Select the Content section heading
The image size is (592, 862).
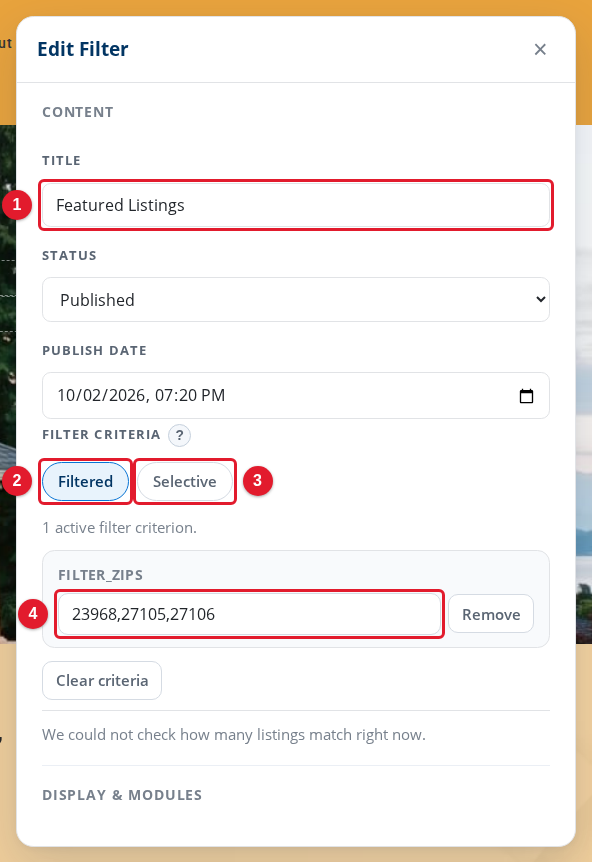click(78, 112)
